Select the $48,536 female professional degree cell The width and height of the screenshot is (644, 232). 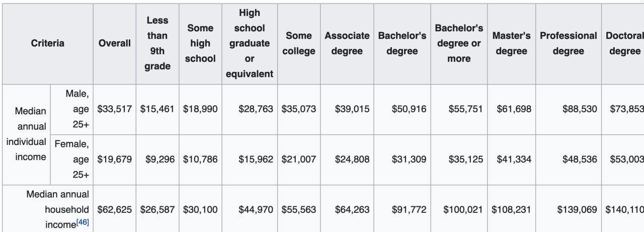click(580, 159)
